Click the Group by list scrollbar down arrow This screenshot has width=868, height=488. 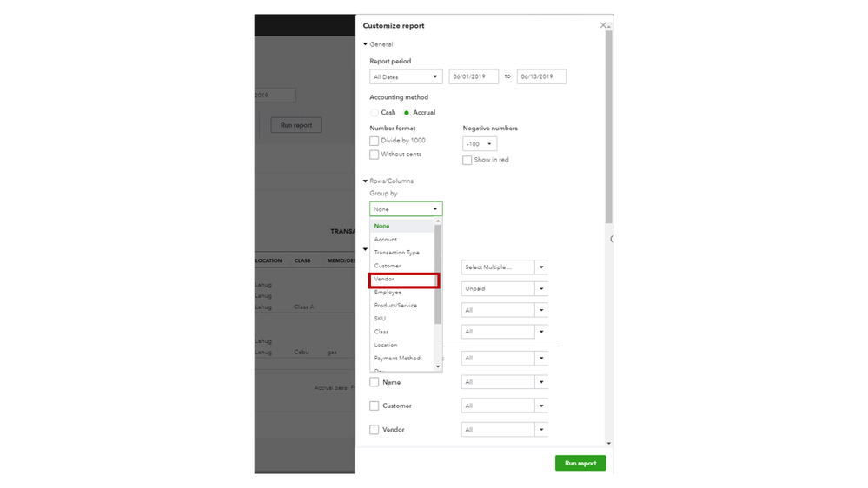point(438,367)
